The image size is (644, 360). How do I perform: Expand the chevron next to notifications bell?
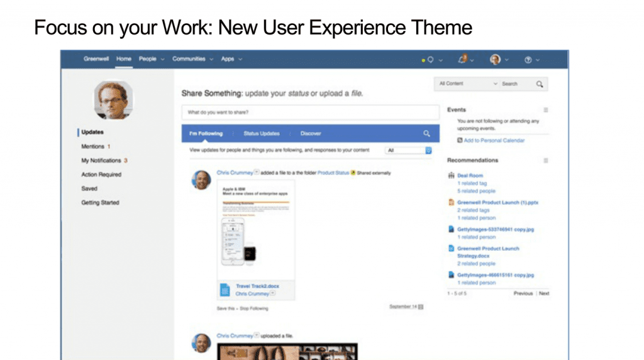[472, 60]
